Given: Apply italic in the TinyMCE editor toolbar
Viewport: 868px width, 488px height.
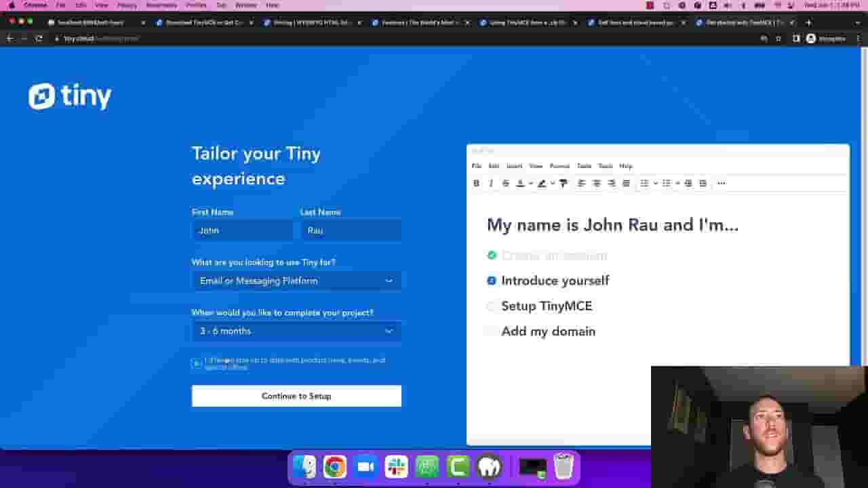Looking at the screenshot, I should [x=491, y=183].
